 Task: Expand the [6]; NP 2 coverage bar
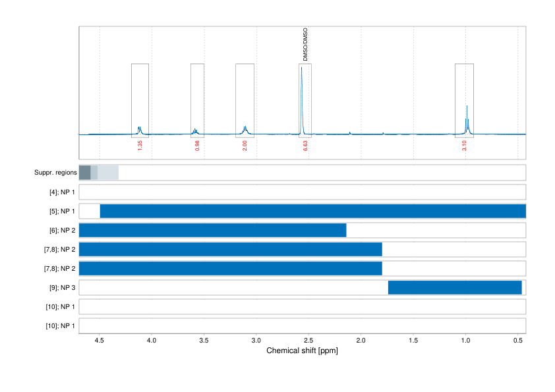(211, 230)
